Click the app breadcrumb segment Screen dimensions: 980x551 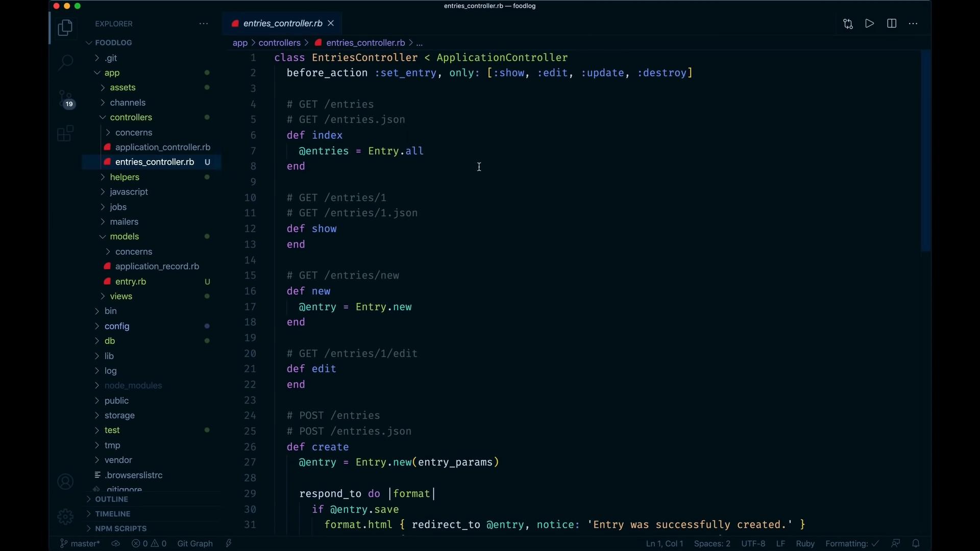240,43
